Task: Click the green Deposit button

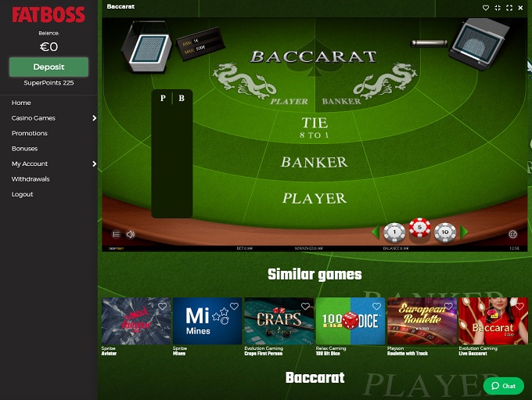Action: (49, 67)
